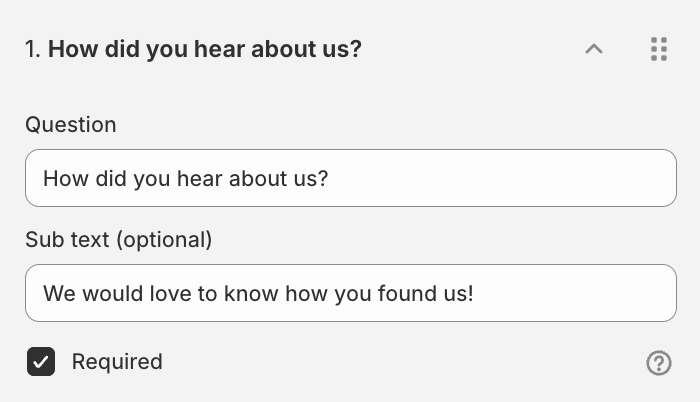Click the number "1." in the section header
Screen dimensions: 700x402
tap(34, 49)
